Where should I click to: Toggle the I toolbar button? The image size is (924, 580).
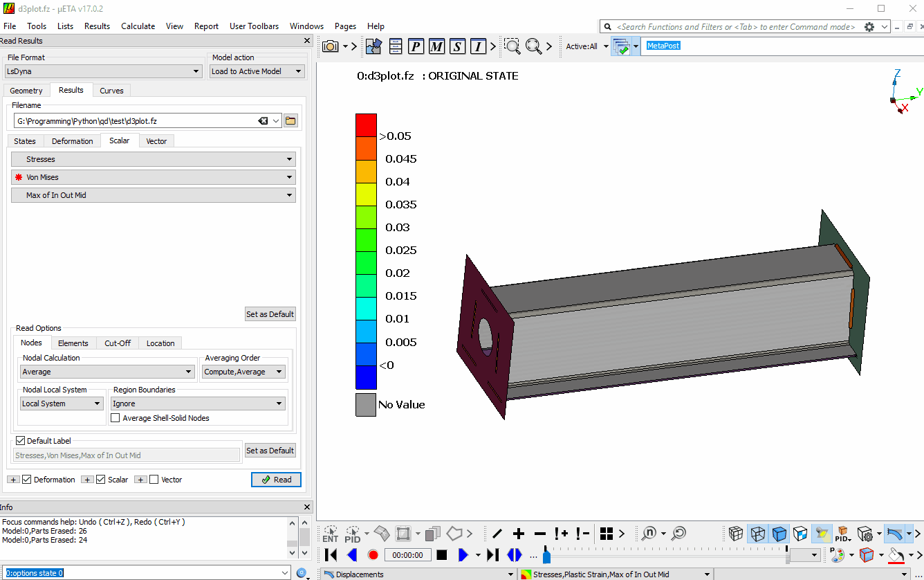478,46
